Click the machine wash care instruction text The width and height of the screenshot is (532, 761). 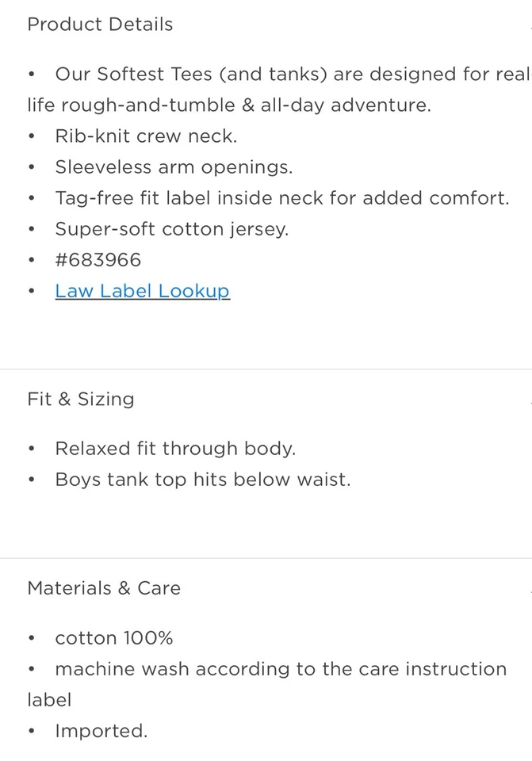coord(280,669)
